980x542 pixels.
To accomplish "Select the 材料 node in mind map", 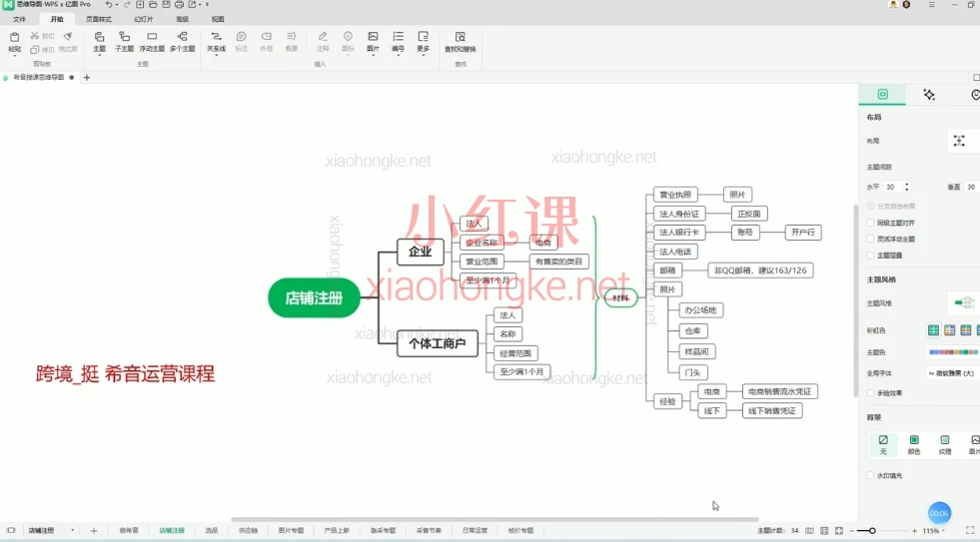I will coord(620,297).
